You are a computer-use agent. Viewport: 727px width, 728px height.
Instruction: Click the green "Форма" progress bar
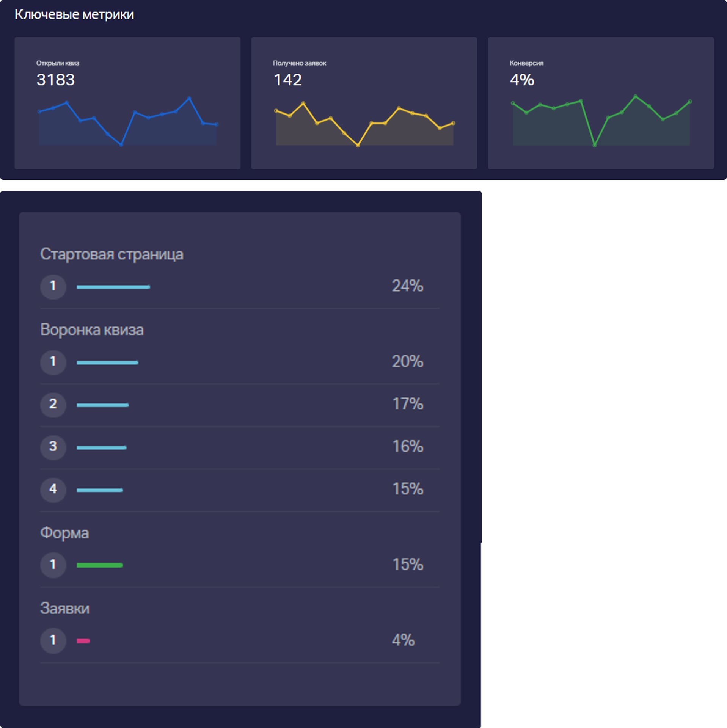(x=100, y=565)
